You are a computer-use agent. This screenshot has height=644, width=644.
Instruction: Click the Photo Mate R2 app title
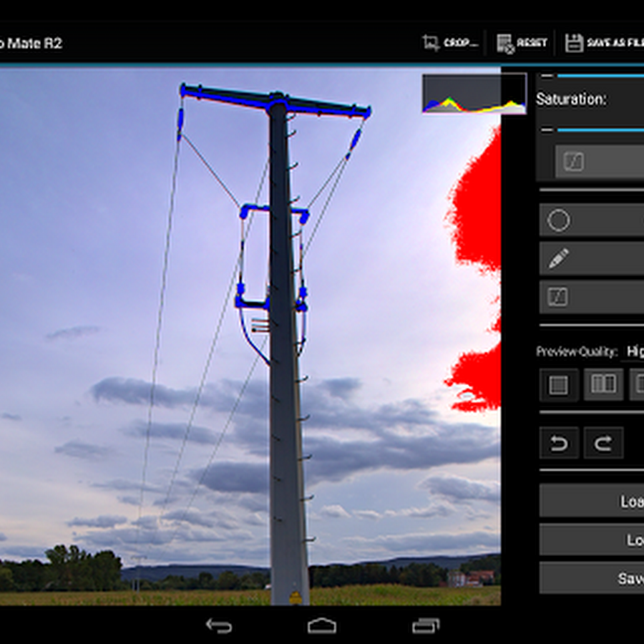[30, 43]
